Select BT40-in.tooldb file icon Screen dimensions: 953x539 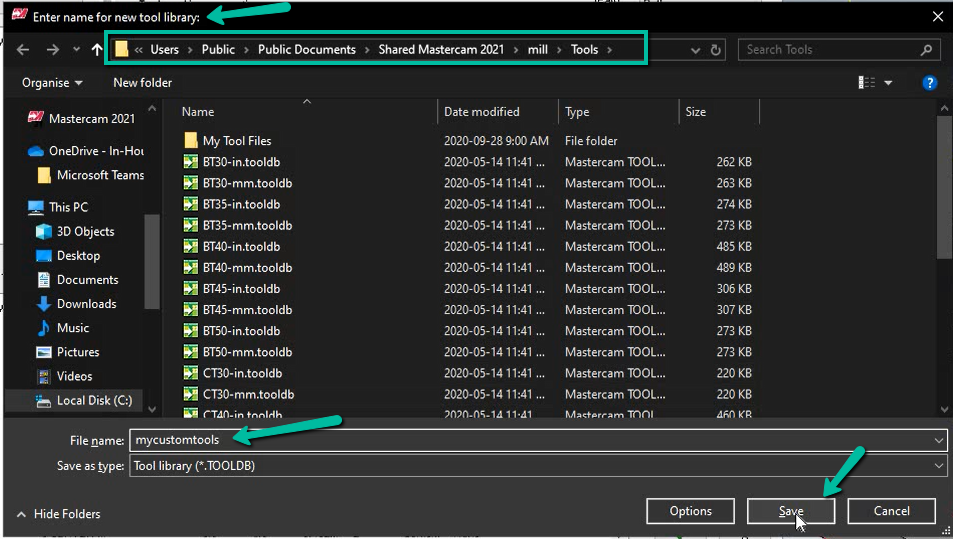point(191,246)
